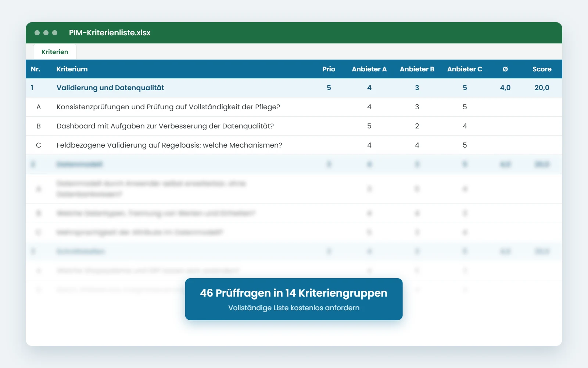588x368 pixels.
Task: Select Anbieter B rating in the Konsistenzprüfungen row
Action: (417, 107)
